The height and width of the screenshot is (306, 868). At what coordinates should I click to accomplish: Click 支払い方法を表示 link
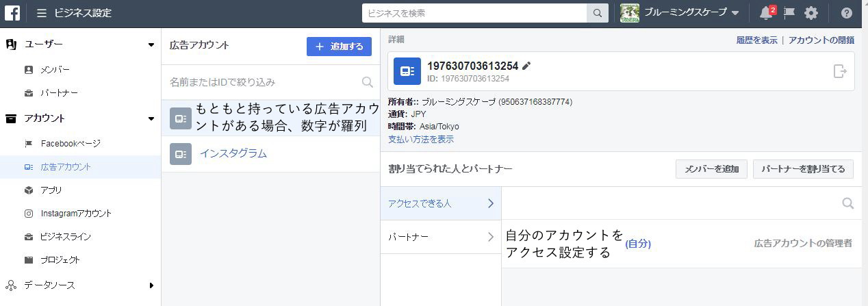point(421,139)
